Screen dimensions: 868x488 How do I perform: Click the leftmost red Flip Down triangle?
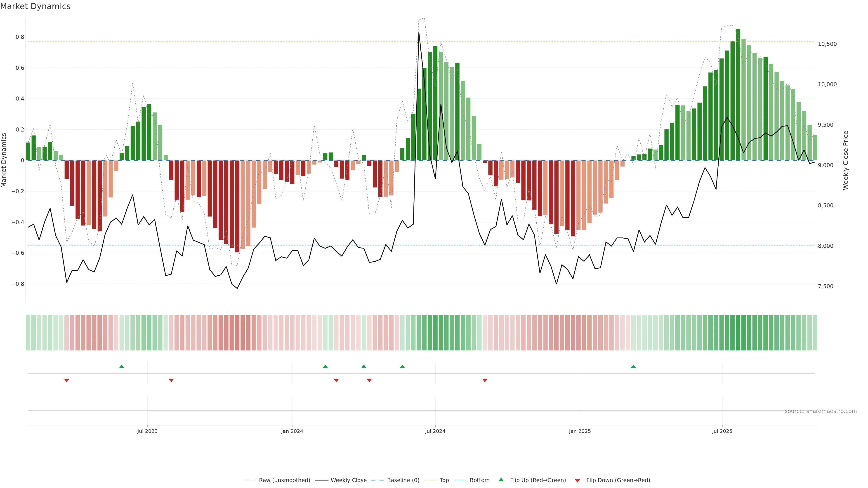(67, 380)
